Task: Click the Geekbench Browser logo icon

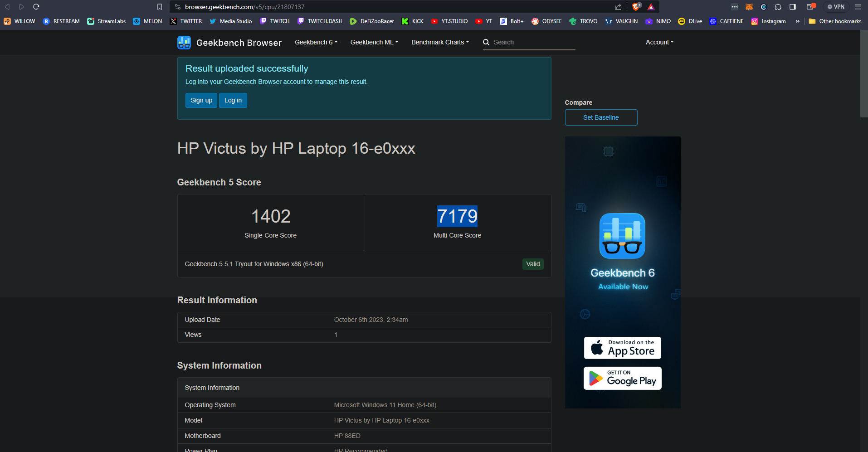Action: click(x=184, y=43)
